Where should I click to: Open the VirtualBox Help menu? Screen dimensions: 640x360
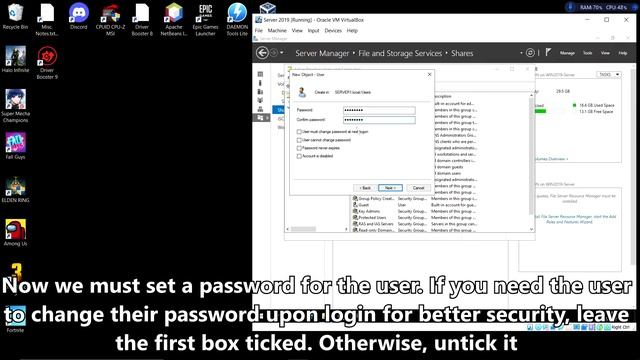pyautogui.click(x=352, y=31)
